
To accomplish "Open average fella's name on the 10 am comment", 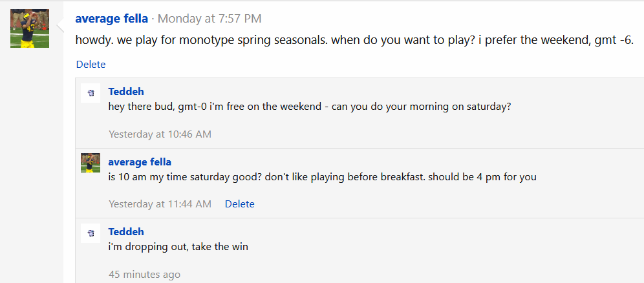I will click(x=140, y=162).
